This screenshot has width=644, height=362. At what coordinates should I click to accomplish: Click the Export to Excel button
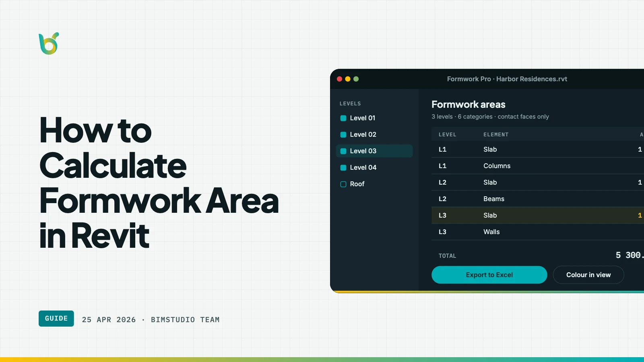pyautogui.click(x=489, y=275)
